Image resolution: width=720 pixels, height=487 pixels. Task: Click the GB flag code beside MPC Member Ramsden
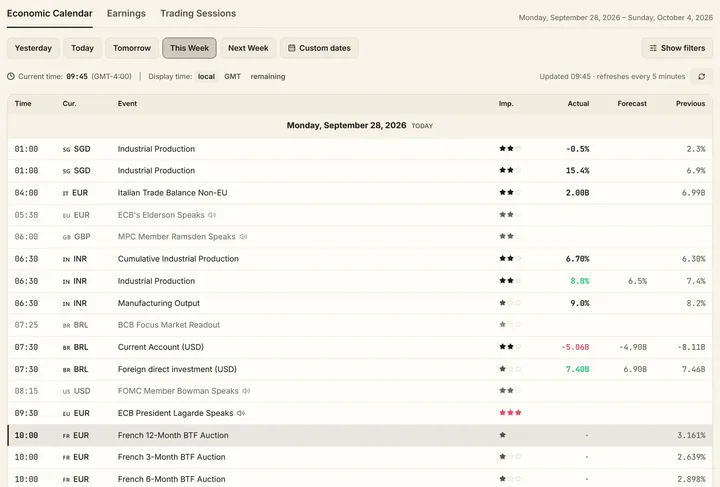67,237
